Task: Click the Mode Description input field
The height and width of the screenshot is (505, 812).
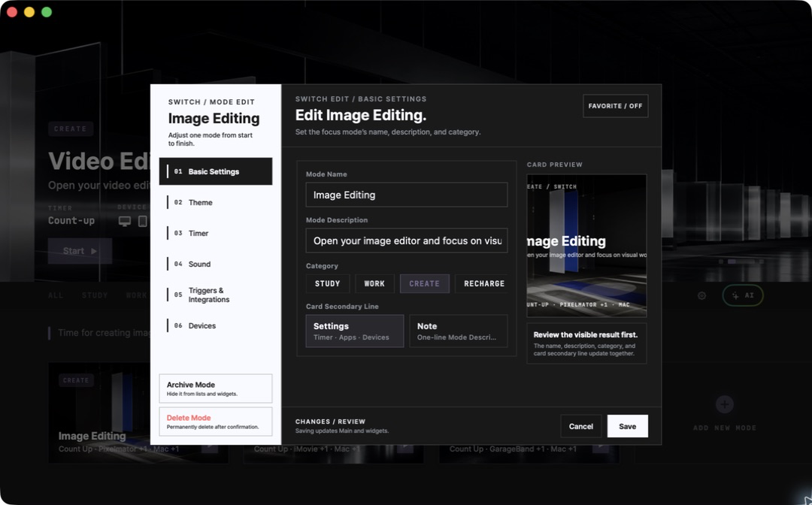Action: (407, 240)
